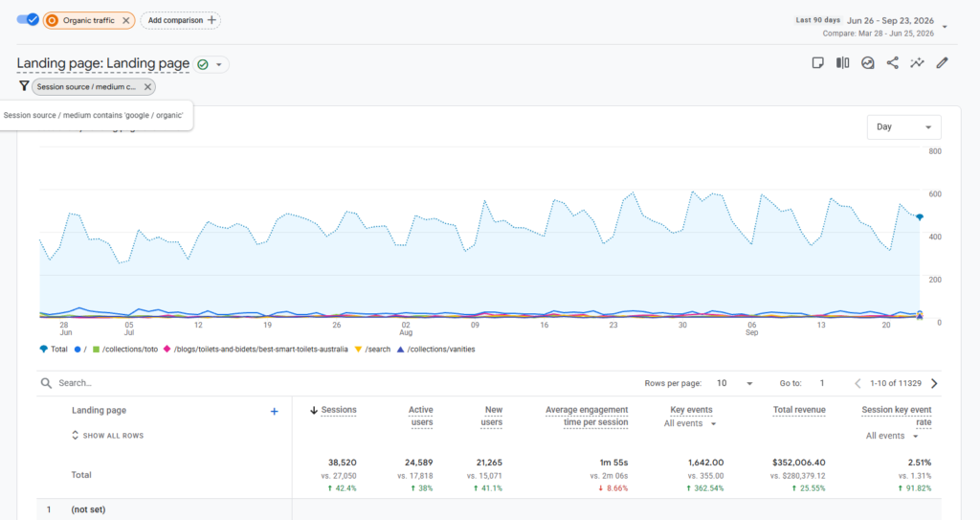
Task: Open Session key event rate All events dropdown
Action: (x=892, y=436)
